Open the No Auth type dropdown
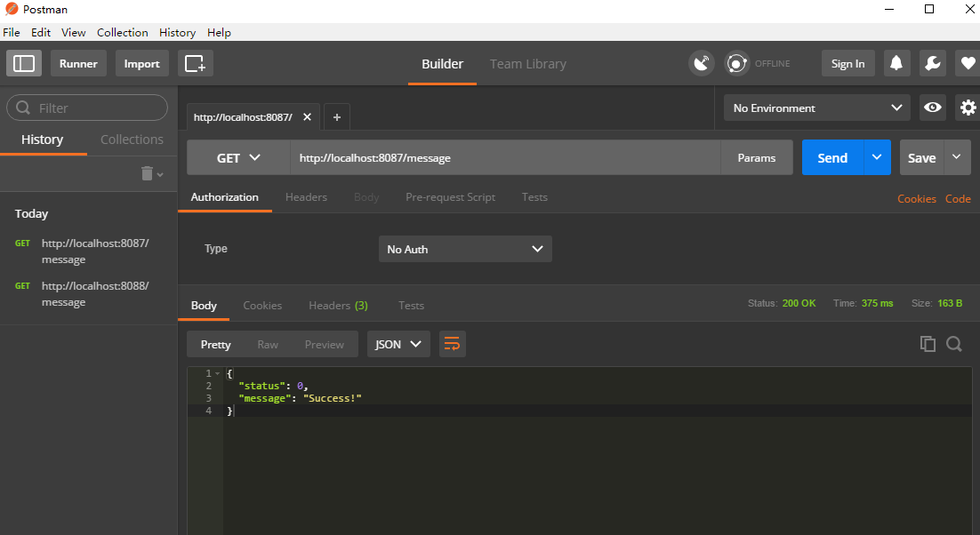This screenshot has height=535, width=980. (x=465, y=249)
